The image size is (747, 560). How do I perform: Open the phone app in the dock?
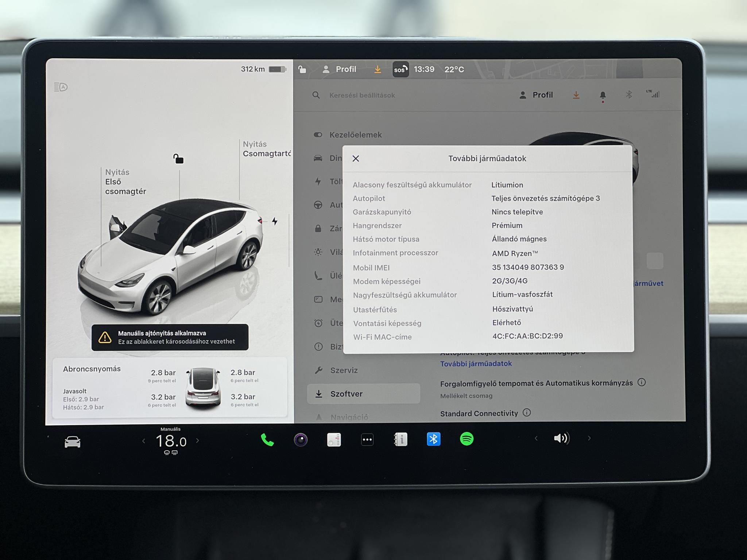267,440
